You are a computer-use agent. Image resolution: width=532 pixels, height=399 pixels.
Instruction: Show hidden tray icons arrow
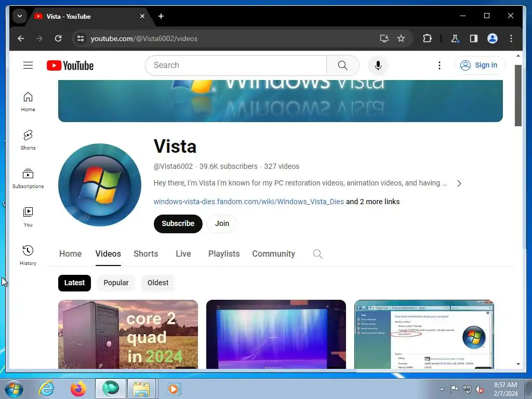(x=442, y=389)
